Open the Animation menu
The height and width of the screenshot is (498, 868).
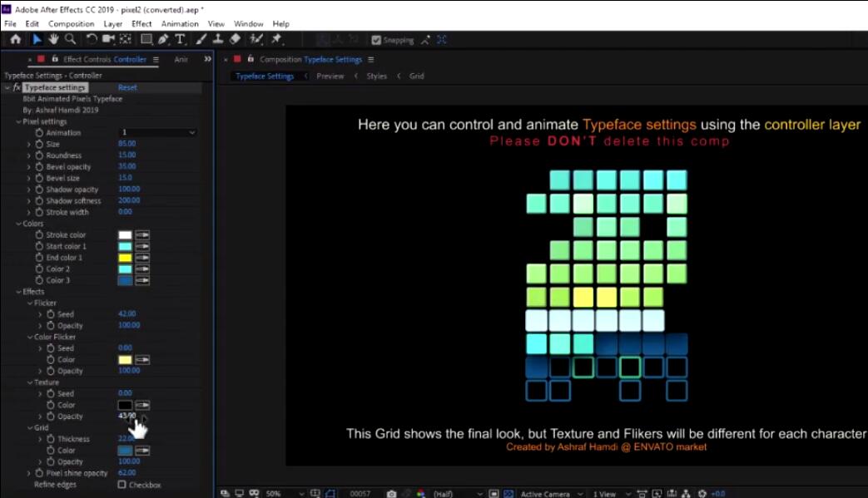[180, 24]
